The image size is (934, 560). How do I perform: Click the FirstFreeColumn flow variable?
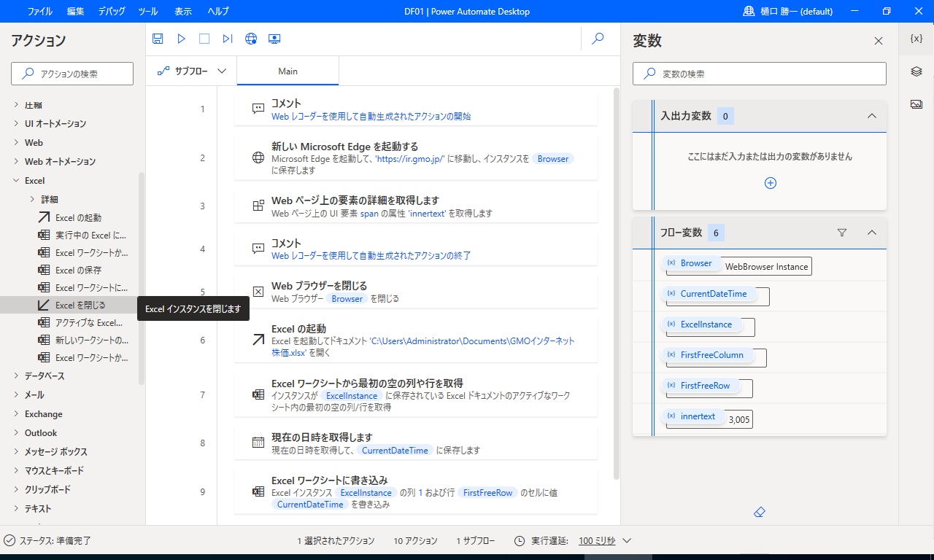point(707,355)
